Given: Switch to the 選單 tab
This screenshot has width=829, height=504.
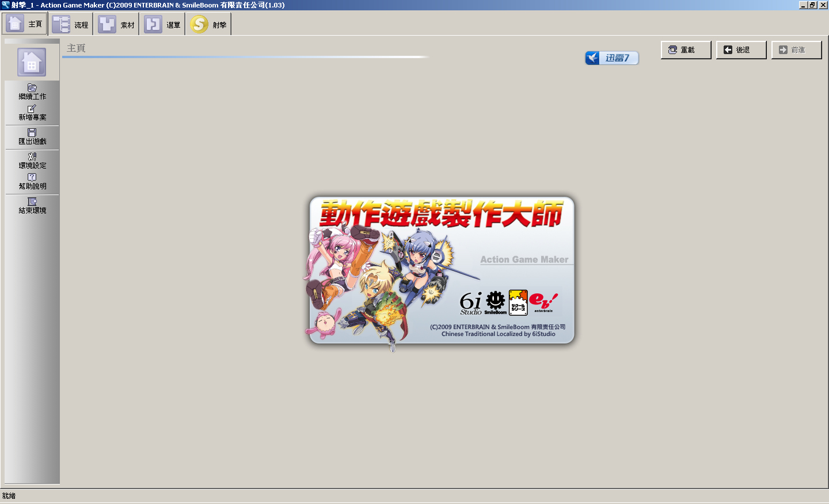Looking at the screenshot, I should (163, 25).
